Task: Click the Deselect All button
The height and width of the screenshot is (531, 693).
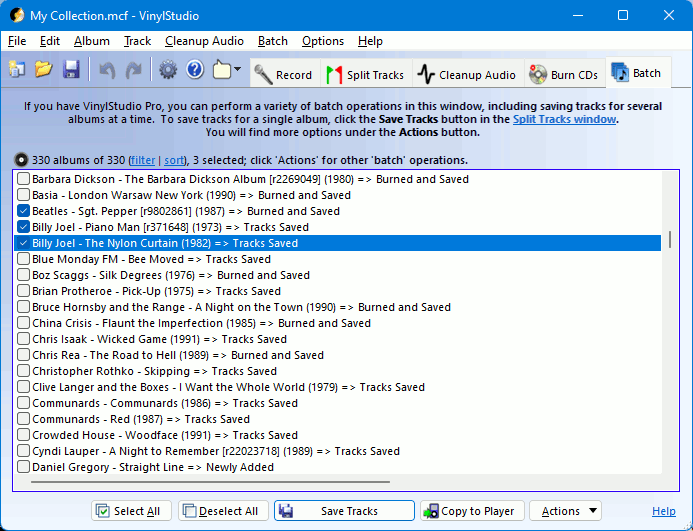Action: pyautogui.click(x=223, y=511)
